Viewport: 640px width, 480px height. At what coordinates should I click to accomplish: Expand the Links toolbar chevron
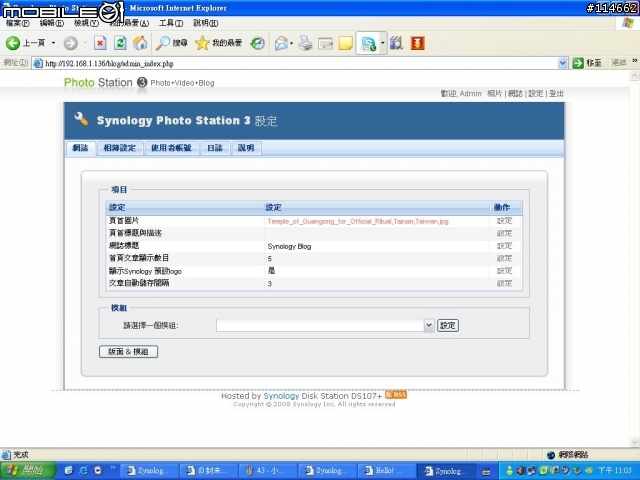point(635,61)
